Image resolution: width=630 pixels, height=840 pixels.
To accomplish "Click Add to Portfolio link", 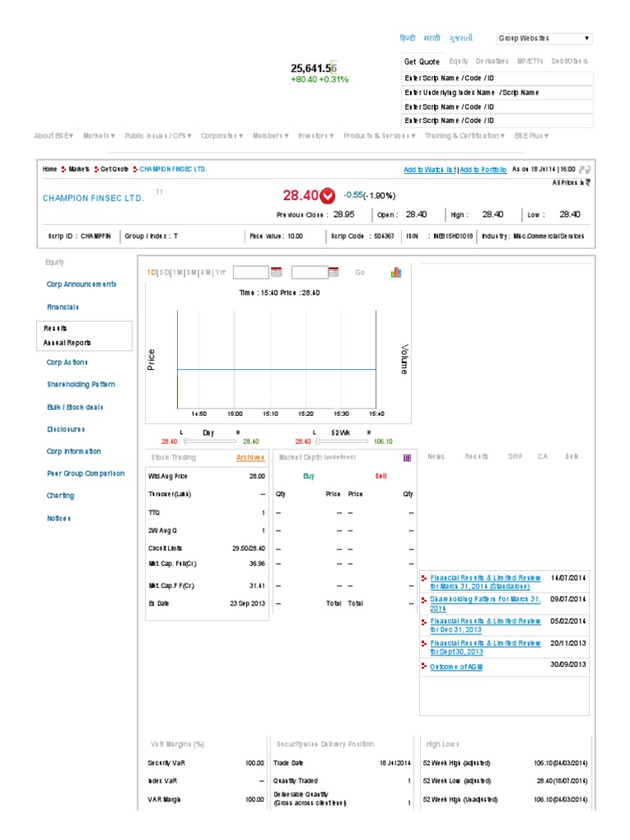I will click(x=482, y=169).
